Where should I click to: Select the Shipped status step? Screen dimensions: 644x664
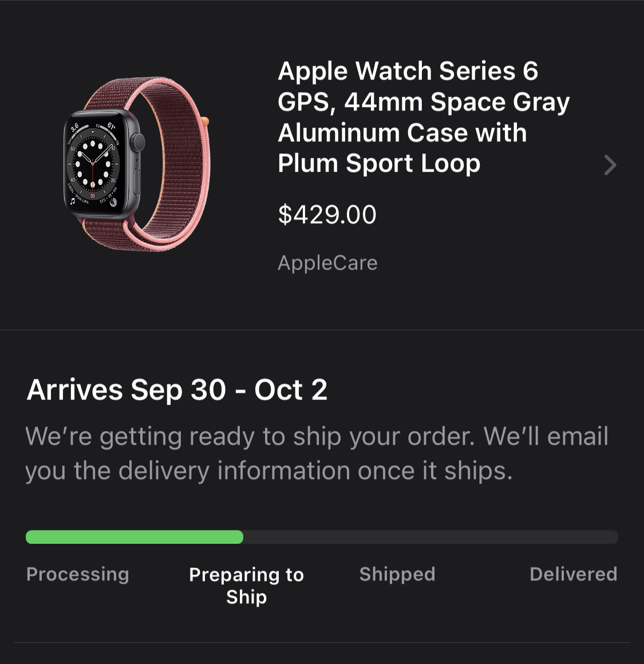397,575
